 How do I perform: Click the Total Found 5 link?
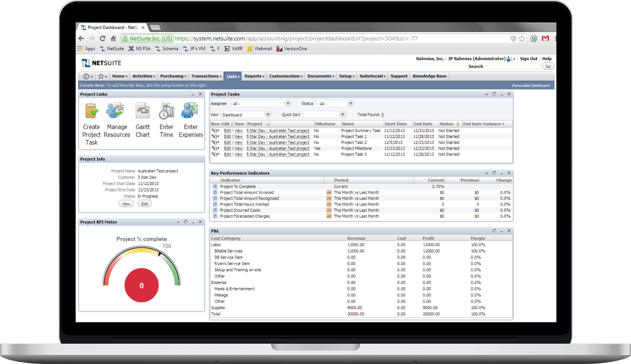[382, 115]
